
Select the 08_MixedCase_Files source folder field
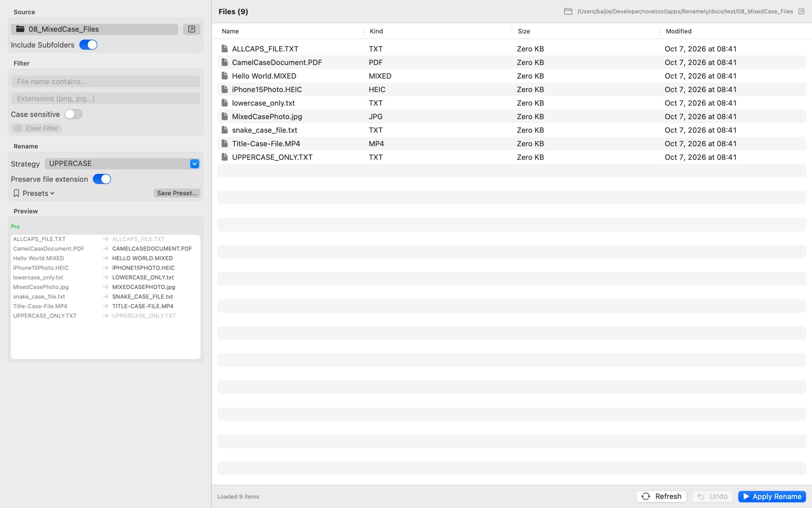point(94,29)
